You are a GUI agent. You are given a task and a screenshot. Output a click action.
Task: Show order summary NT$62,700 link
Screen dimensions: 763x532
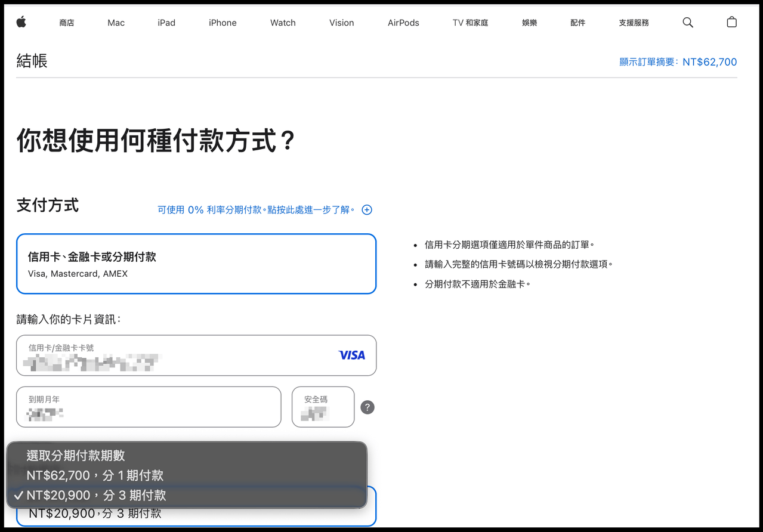click(x=678, y=62)
